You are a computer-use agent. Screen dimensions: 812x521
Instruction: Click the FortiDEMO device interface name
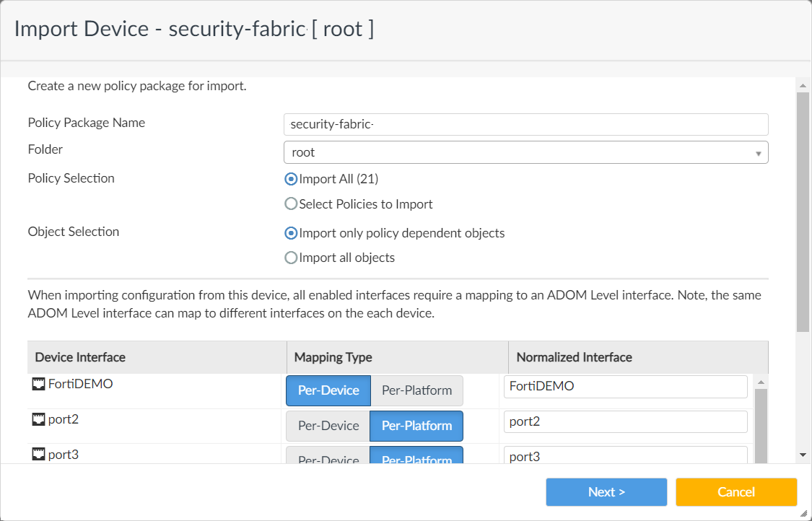point(80,384)
